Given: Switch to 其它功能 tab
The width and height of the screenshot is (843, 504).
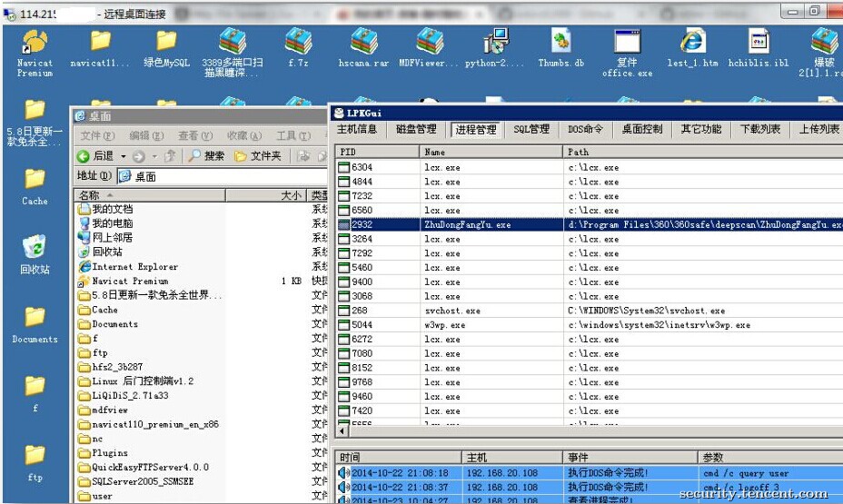Looking at the screenshot, I should point(701,129).
